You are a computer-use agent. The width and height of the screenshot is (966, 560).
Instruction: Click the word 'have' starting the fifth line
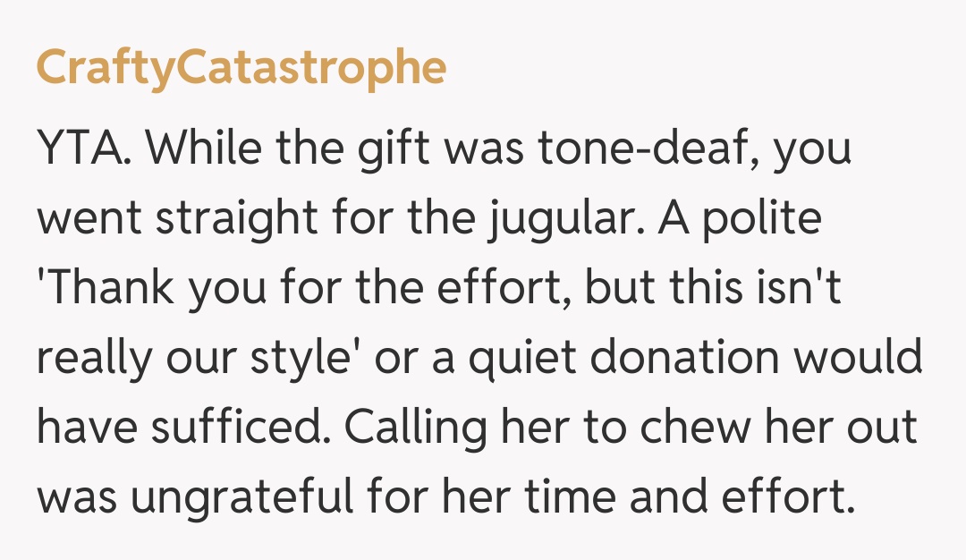[x=82, y=428]
